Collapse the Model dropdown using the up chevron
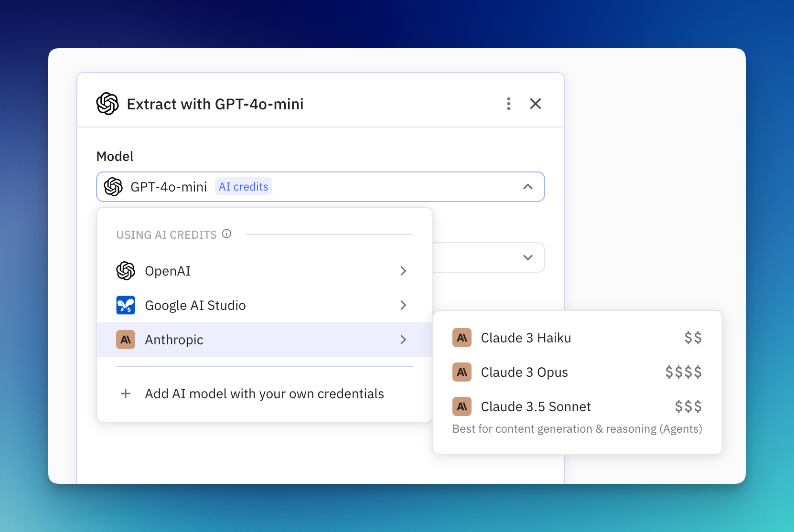The height and width of the screenshot is (532, 794). coord(528,187)
